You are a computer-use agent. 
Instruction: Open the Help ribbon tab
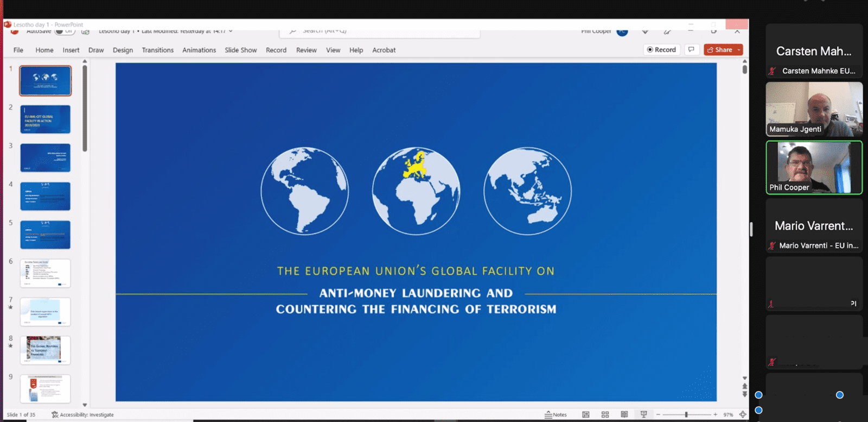click(x=356, y=50)
